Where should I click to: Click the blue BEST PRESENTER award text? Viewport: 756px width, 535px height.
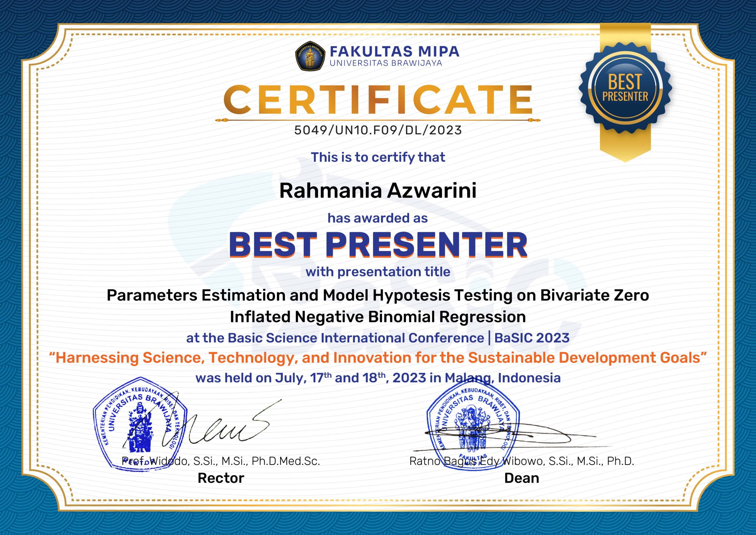click(x=378, y=244)
